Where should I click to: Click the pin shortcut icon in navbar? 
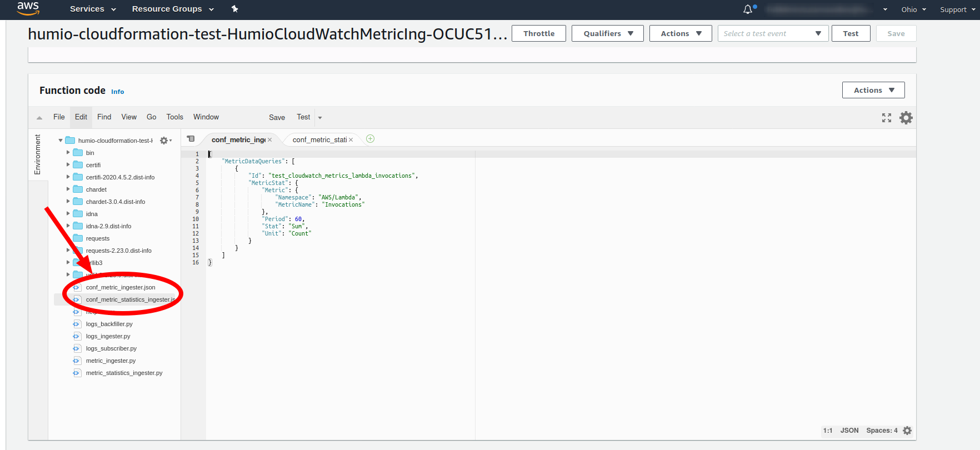[234, 9]
